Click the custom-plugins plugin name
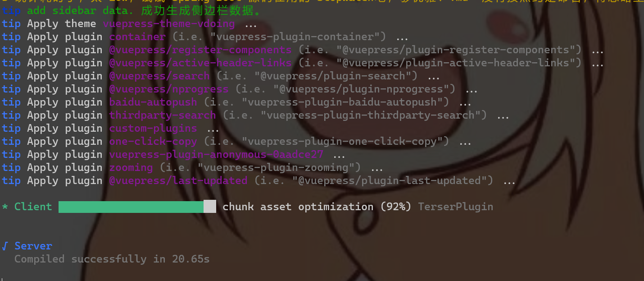This screenshot has height=281, width=644. pyautogui.click(x=153, y=129)
